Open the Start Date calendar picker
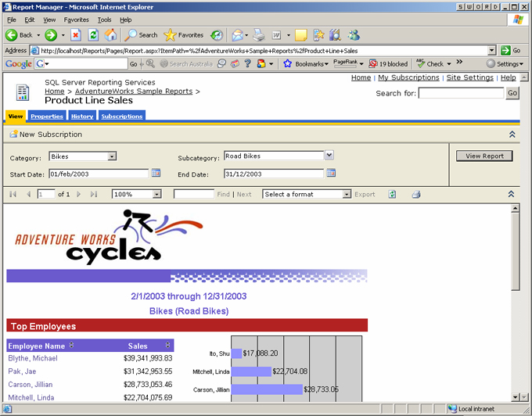532x416 pixels. click(156, 173)
